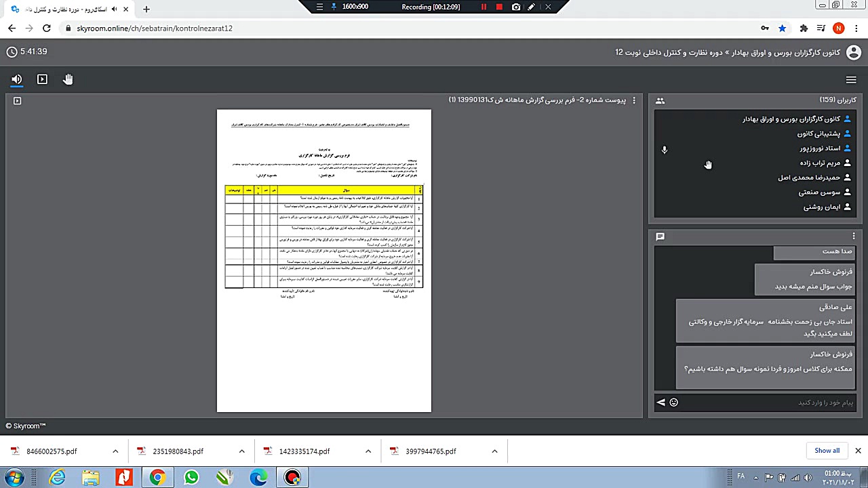Select user مریم تراب زاده in list
The image size is (868, 488).
click(x=812, y=163)
